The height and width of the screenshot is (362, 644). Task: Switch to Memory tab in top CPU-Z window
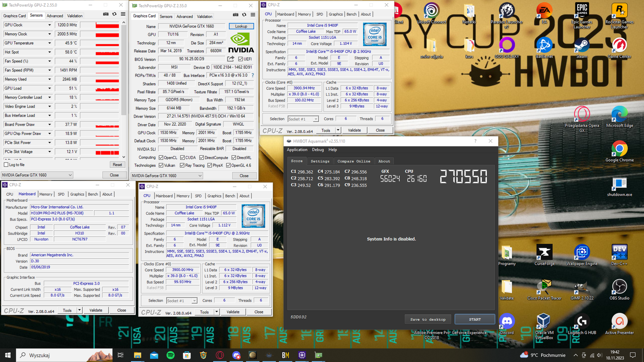coord(304,14)
